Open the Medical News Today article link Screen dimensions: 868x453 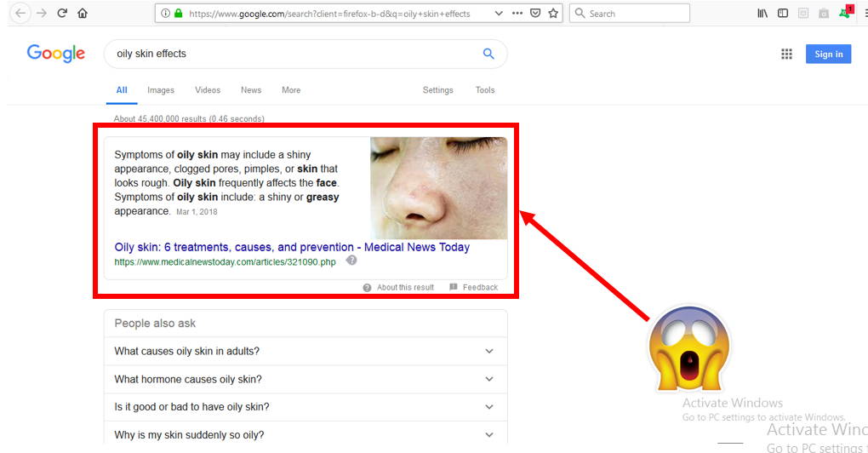tap(292, 248)
